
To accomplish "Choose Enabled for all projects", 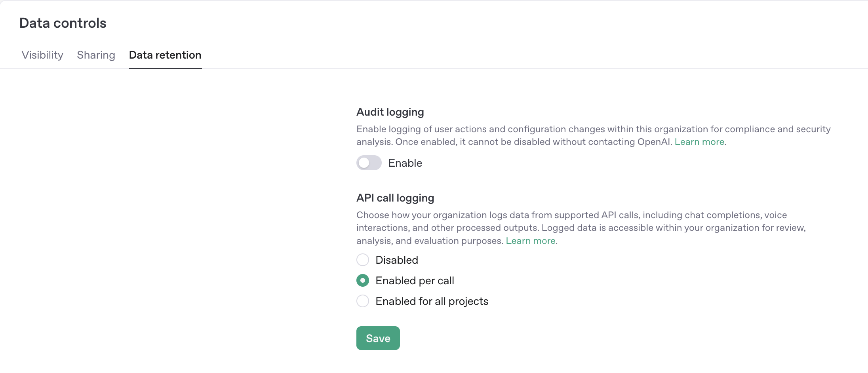I will tap(363, 301).
